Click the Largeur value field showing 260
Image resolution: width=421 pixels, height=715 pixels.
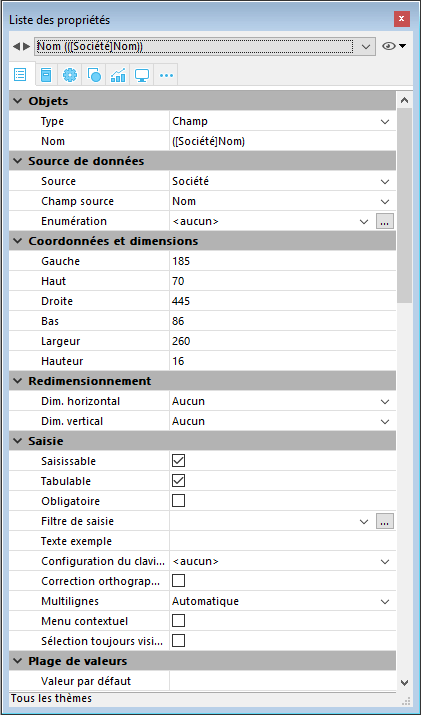tap(282, 341)
